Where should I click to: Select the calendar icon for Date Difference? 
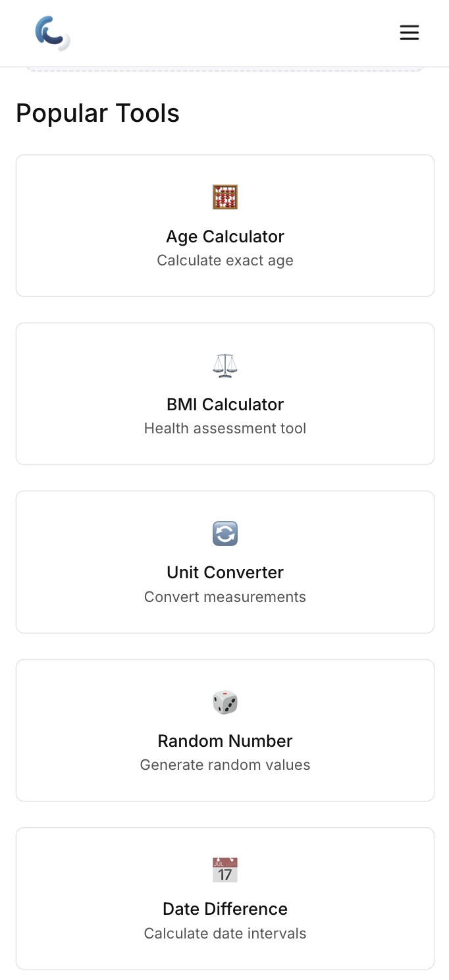pyautogui.click(x=225, y=870)
